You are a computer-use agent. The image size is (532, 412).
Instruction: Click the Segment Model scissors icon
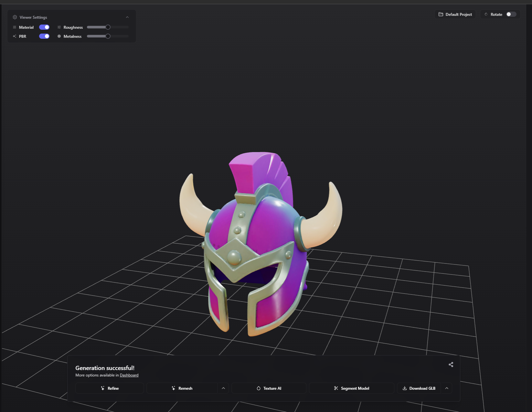pos(336,388)
